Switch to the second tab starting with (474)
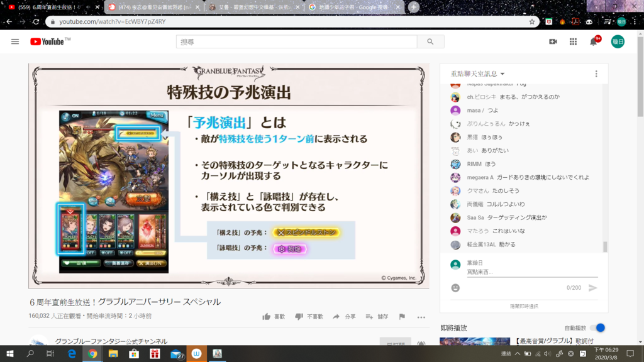Viewport: 644px width, 362px height. [153, 7]
